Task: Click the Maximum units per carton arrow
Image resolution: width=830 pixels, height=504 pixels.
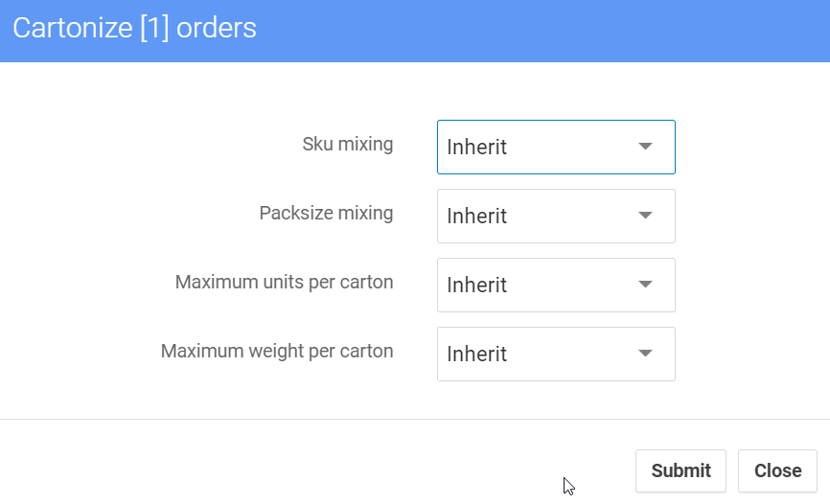Action: [x=645, y=285]
